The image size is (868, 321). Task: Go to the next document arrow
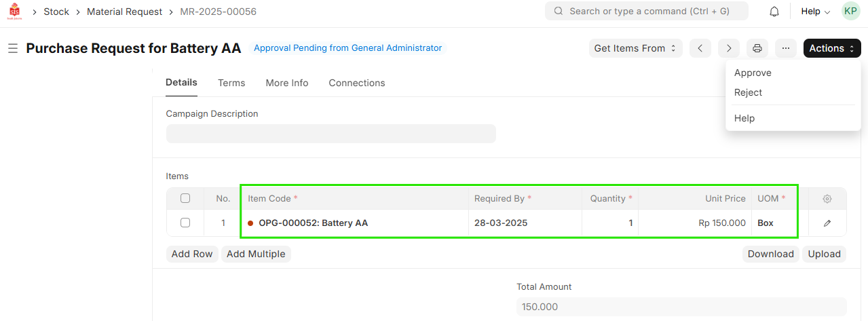coord(728,48)
